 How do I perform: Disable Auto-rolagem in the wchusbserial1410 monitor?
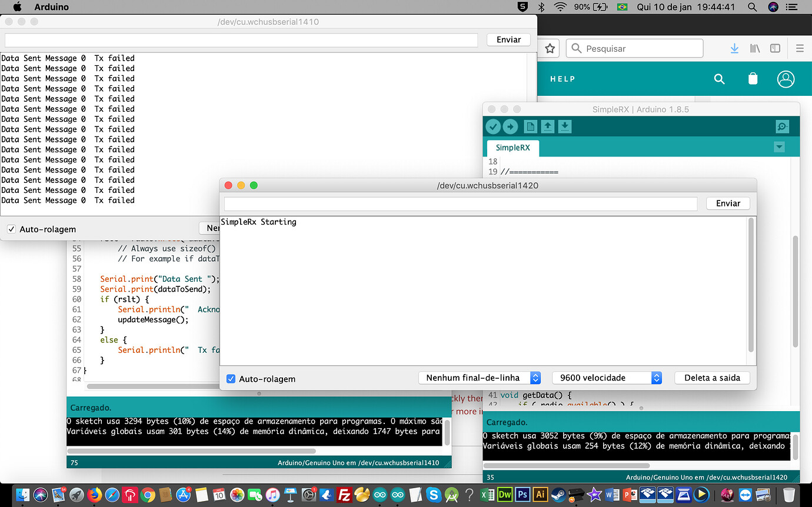[x=11, y=229]
